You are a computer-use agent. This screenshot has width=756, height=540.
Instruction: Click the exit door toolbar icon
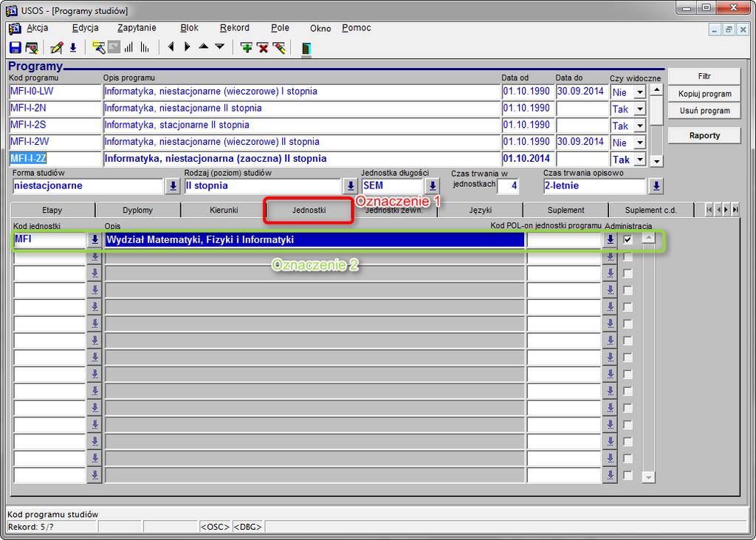(306, 48)
